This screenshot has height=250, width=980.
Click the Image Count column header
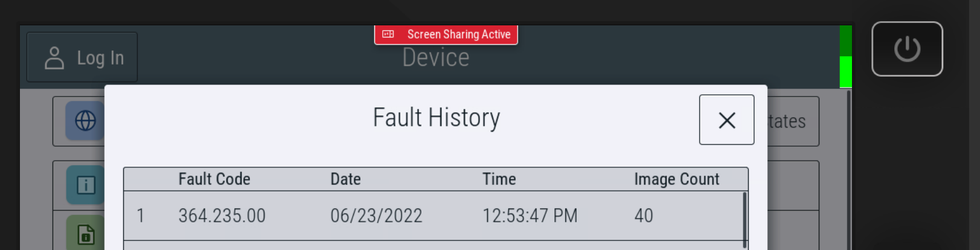tap(676, 179)
